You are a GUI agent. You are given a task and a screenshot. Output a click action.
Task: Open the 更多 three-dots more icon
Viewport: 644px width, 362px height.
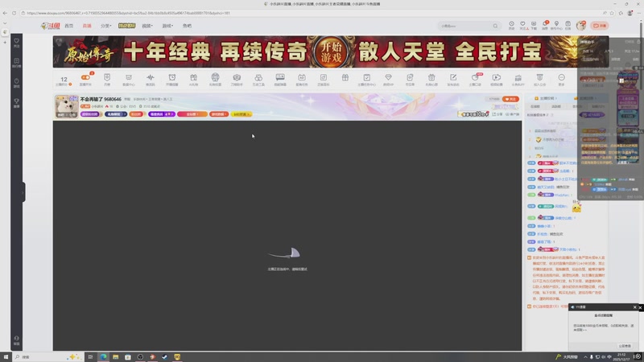coord(561,79)
